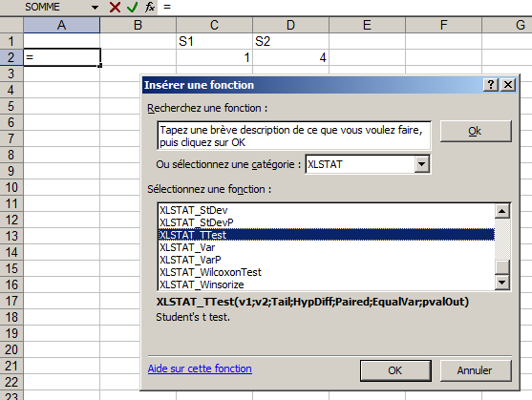Cancel formula entry with red X icon
This screenshot has width=532, height=400.
[115, 7]
